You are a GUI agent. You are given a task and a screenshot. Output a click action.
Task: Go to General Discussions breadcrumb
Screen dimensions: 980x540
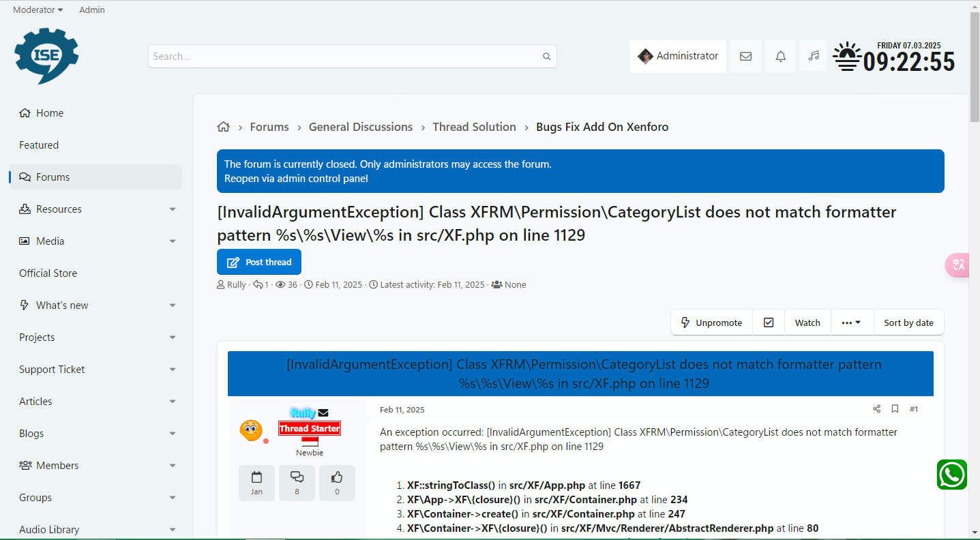coord(361,127)
